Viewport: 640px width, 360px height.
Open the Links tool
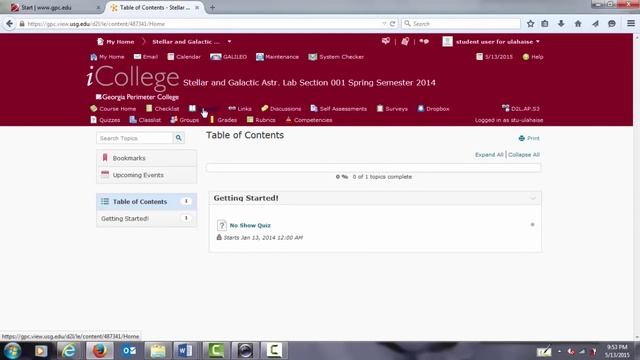point(240,109)
